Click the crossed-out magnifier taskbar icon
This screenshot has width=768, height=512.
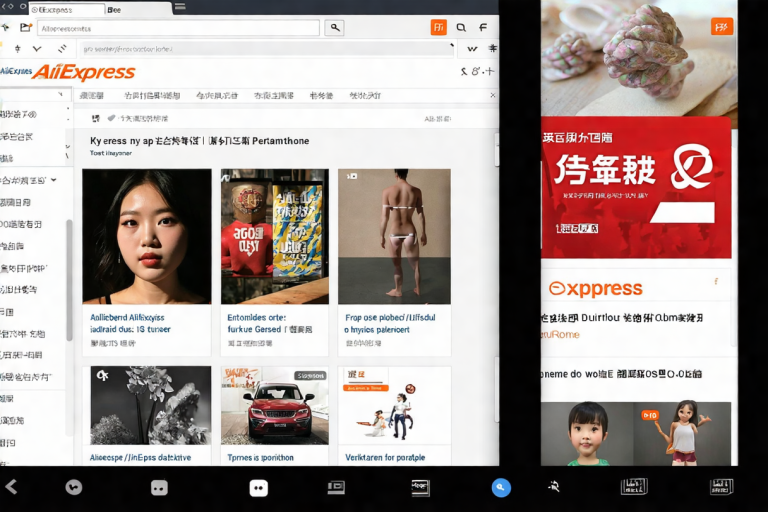pyautogui.click(x=554, y=487)
